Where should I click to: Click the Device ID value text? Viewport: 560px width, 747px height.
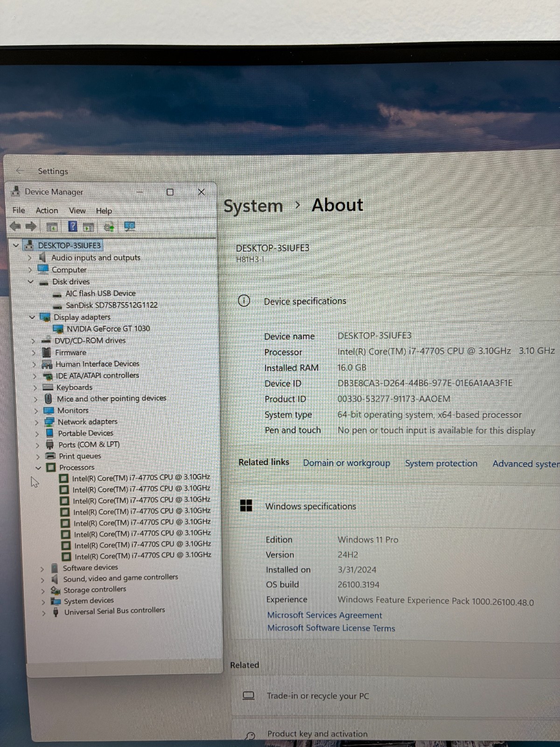(425, 383)
